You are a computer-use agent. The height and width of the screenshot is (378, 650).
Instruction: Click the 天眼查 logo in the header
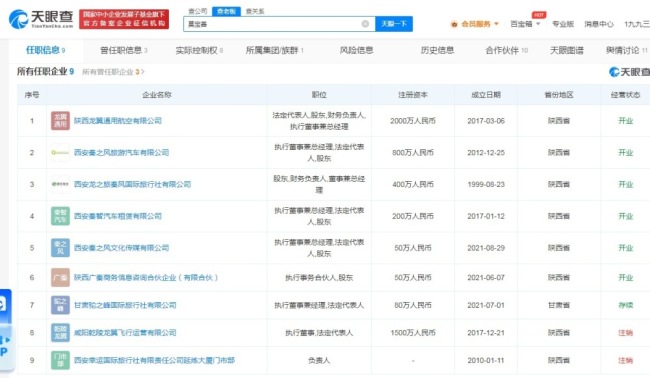41,19
